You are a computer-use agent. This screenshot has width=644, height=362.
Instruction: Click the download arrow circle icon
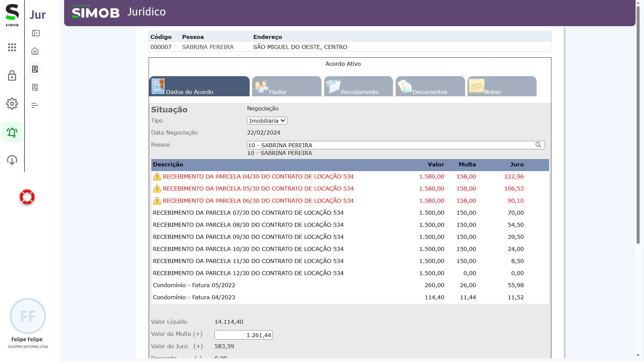pos(12,160)
